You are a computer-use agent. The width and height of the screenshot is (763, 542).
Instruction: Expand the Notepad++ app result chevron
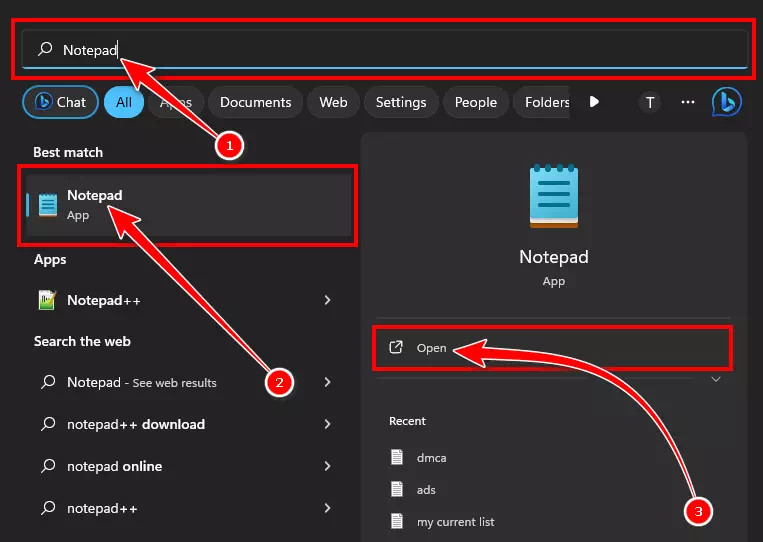[x=327, y=300]
